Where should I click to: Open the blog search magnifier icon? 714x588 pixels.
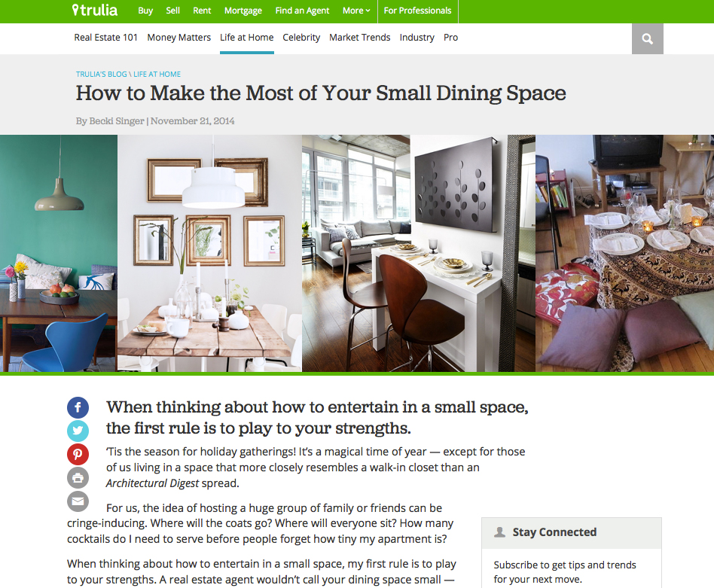coord(647,38)
